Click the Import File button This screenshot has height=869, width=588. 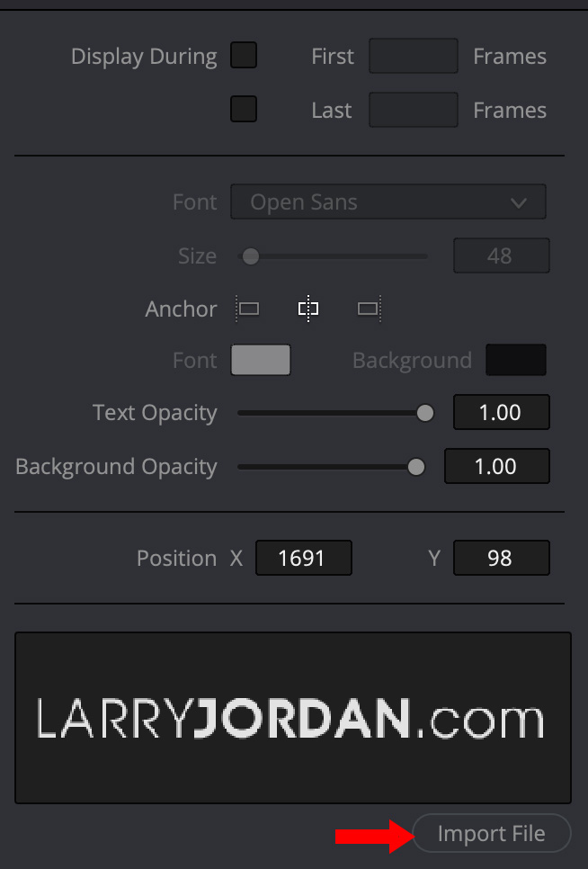click(x=491, y=834)
